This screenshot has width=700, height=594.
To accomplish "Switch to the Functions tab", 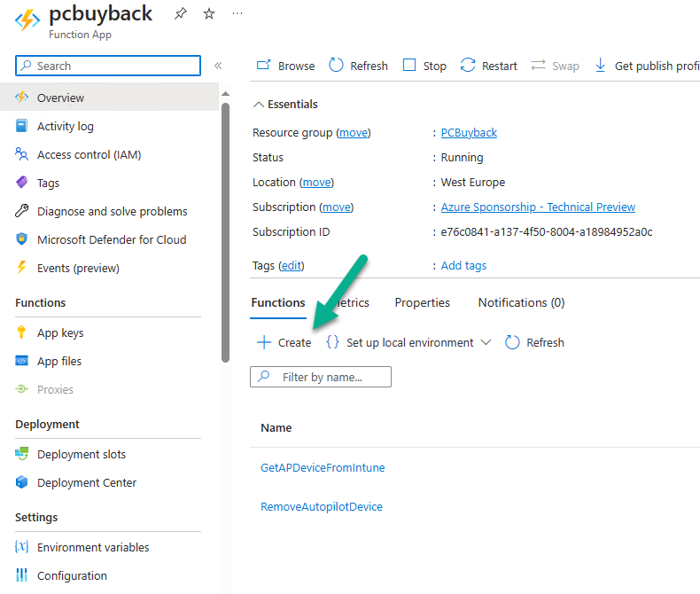I will pyautogui.click(x=278, y=303).
